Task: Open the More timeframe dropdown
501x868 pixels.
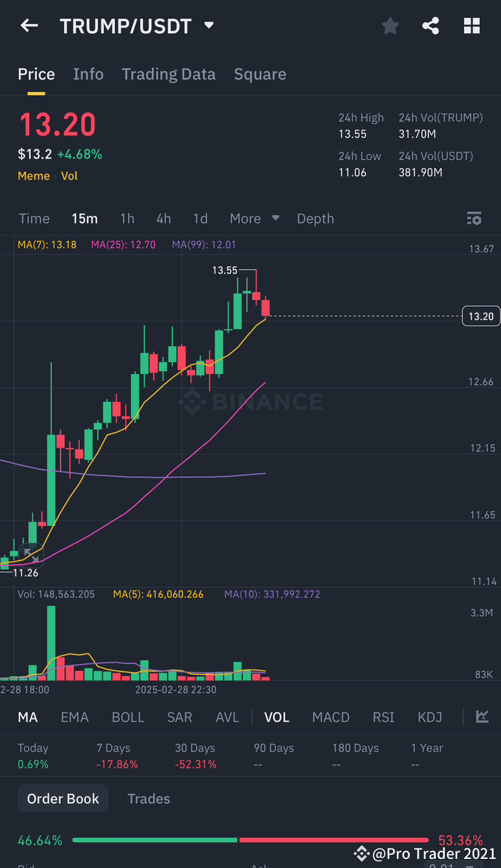Action: (x=254, y=218)
